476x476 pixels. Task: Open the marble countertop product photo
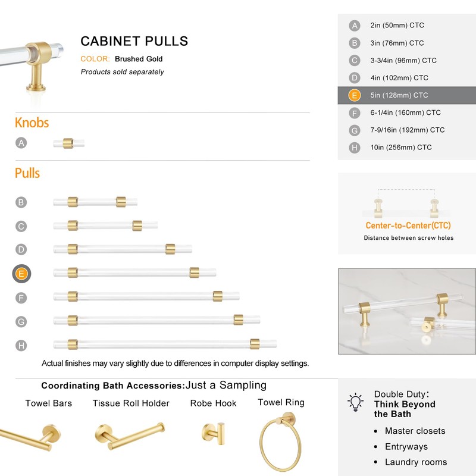407,311
